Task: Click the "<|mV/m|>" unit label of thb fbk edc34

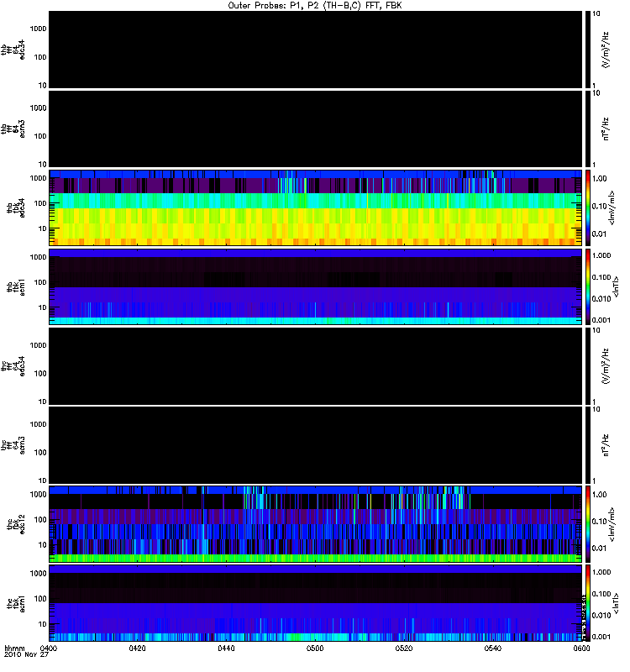Action: coord(612,207)
